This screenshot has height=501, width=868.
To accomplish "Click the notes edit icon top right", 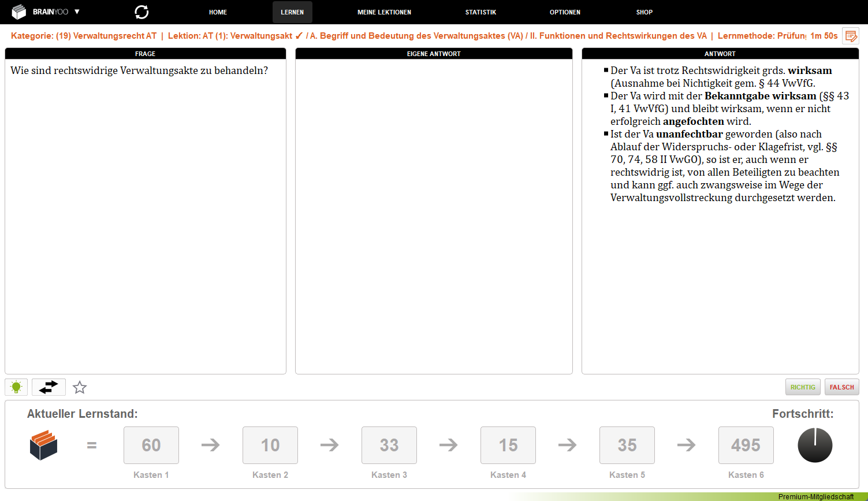I will tap(850, 36).
